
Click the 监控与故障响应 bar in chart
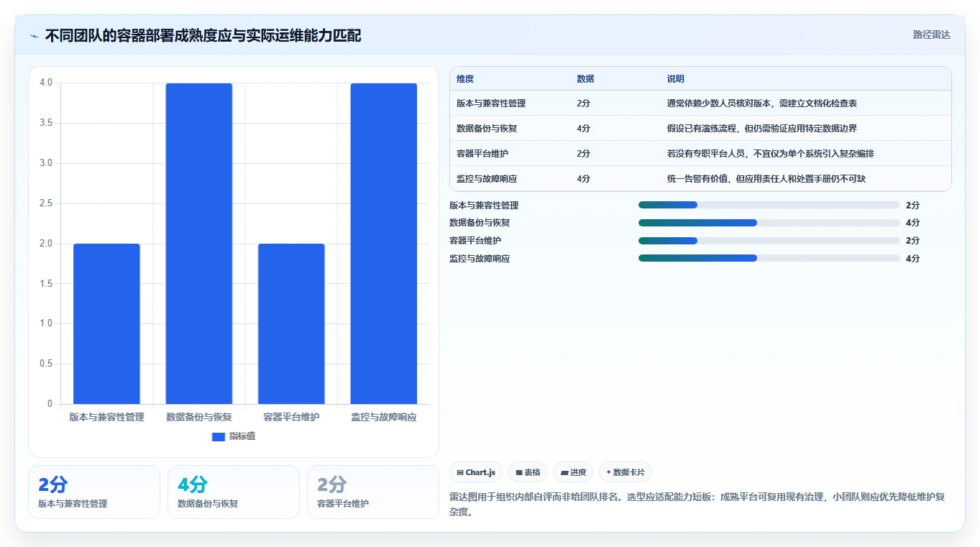[384, 244]
